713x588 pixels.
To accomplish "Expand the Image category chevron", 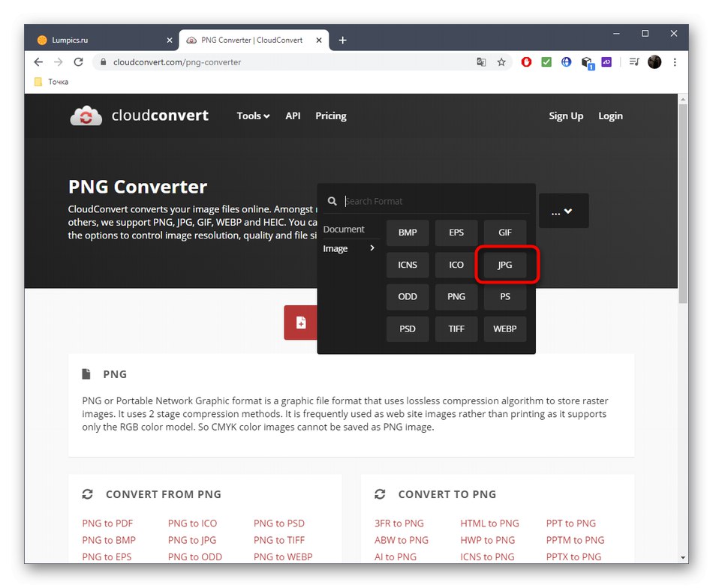I will (372, 248).
